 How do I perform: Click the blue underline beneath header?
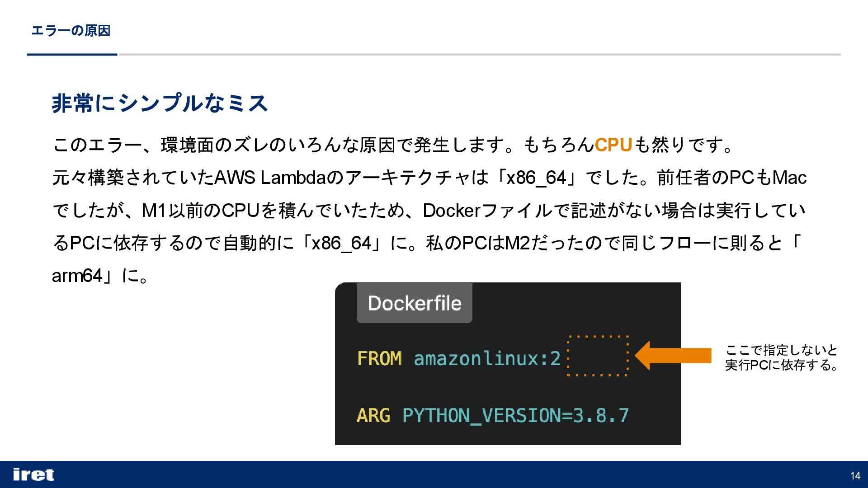72,54
